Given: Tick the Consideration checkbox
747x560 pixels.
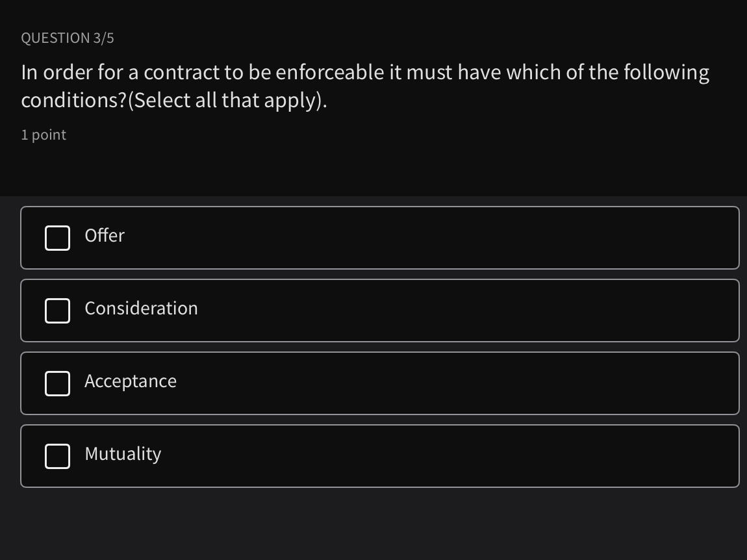Looking at the screenshot, I should pos(57,311).
